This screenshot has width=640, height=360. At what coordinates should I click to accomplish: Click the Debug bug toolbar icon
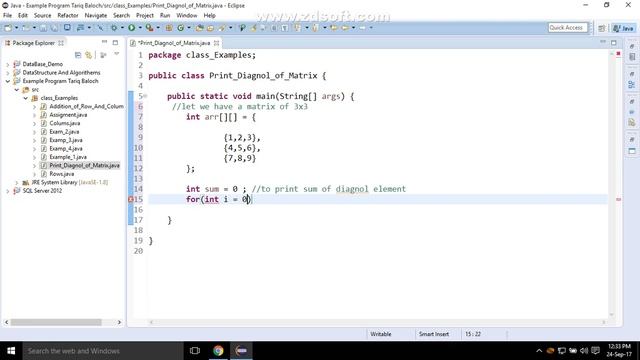(x=114, y=28)
